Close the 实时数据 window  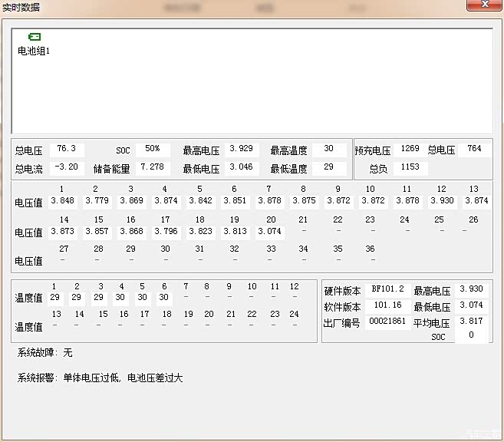pyautogui.click(x=484, y=5)
